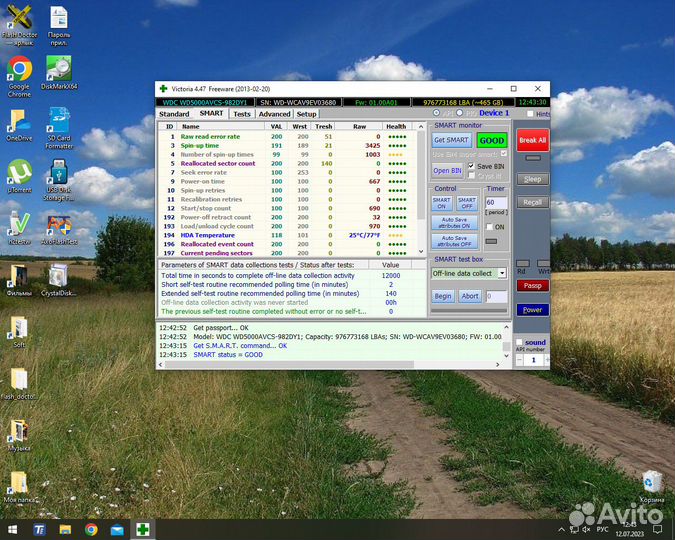Viewport: 675px width, 540px height.
Task: Open the Корзина recycle bin
Action: click(652, 487)
